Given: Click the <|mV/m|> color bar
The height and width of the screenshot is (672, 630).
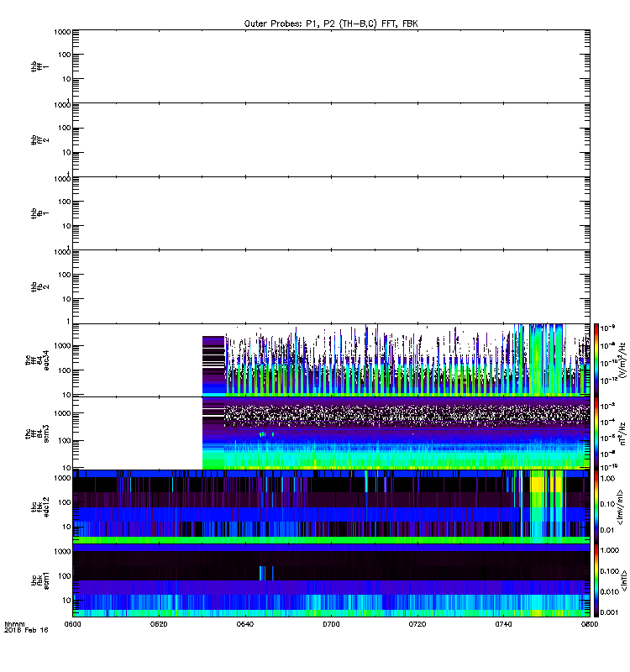Looking at the screenshot, I should pos(596,507).
